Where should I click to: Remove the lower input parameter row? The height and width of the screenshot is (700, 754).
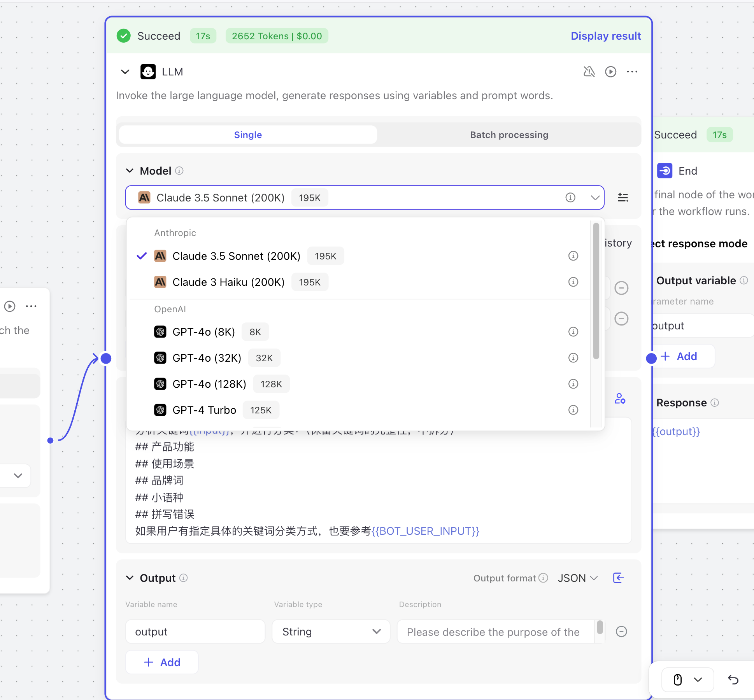pos(621,319)
